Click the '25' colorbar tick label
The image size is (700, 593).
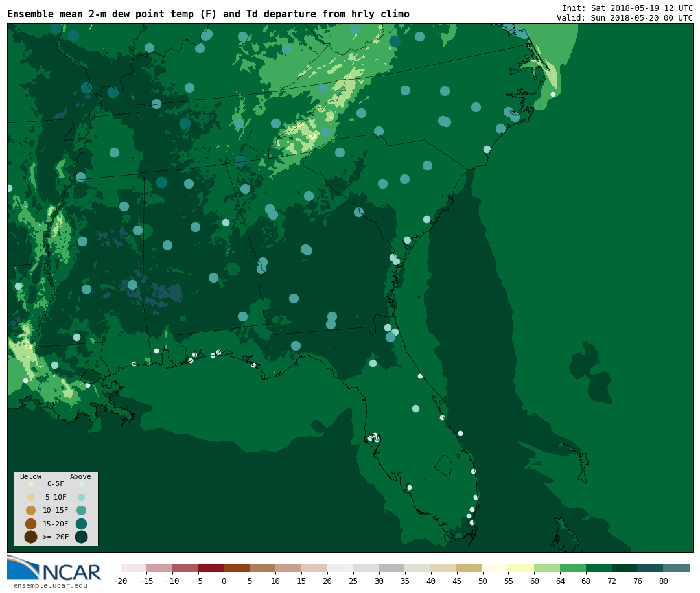point(354,581)
